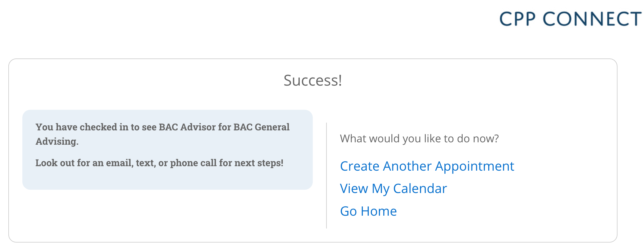Screen dimensions: 644x247
Task: Follow the Go Home link
Action: [x=368, y=211]
